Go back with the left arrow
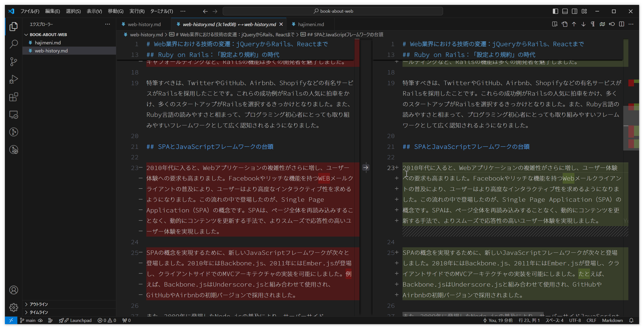The width and height of the screenshot is (644, 329). click(x=205, y=11)
